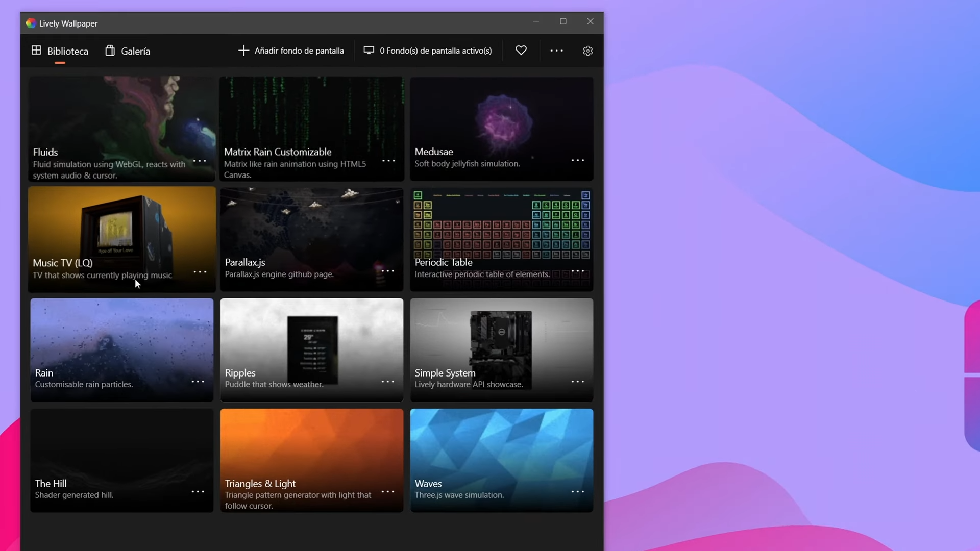Open the Periodic Table options icon
The height and width of the screenshot is (551, 980).
[x=577, y=270]
